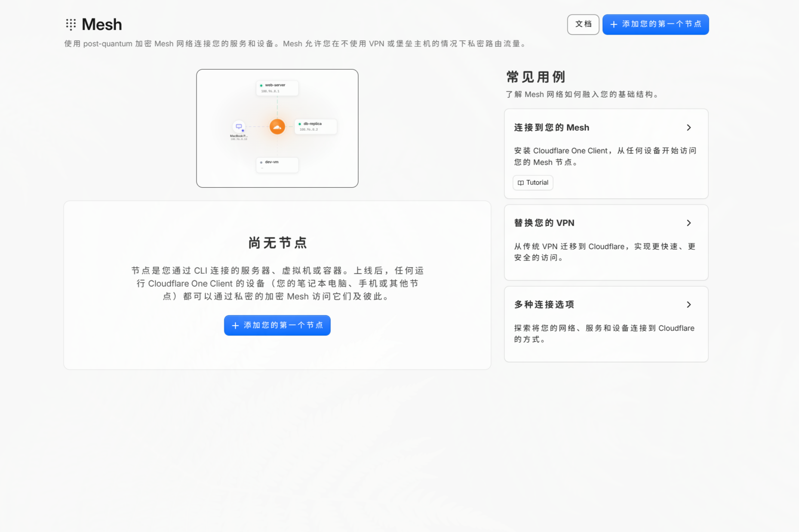Open the Tutorial link in 连接到您的 Mesh card
Screen dimensions: 799x532
coord(533,183)
